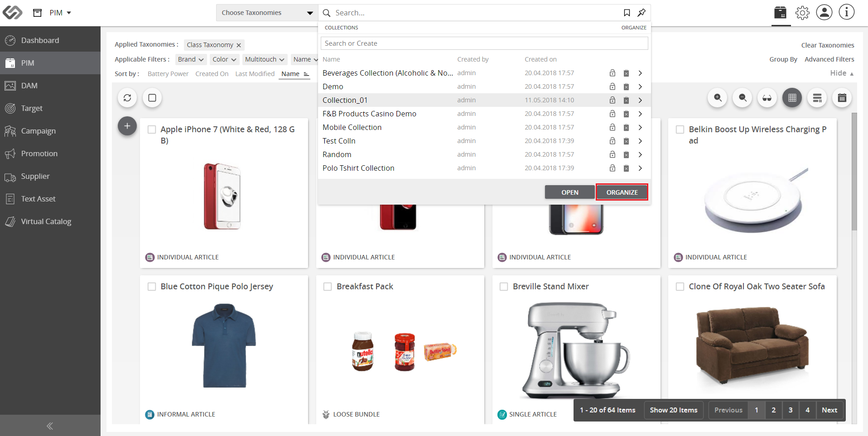Click the calendar view icon

click(842, 98)
